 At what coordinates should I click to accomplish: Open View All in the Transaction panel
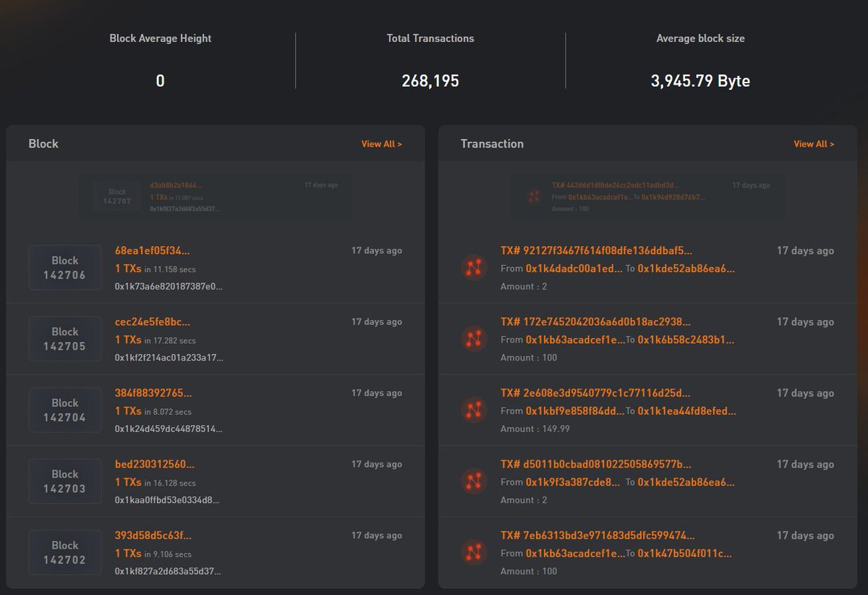[x=814, y=143]
